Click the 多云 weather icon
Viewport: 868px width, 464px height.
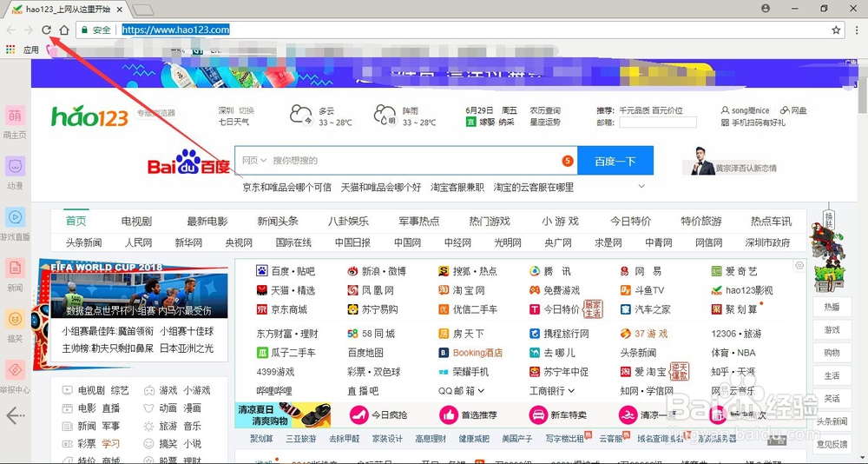pyautogui.click(x=301, y=116)
